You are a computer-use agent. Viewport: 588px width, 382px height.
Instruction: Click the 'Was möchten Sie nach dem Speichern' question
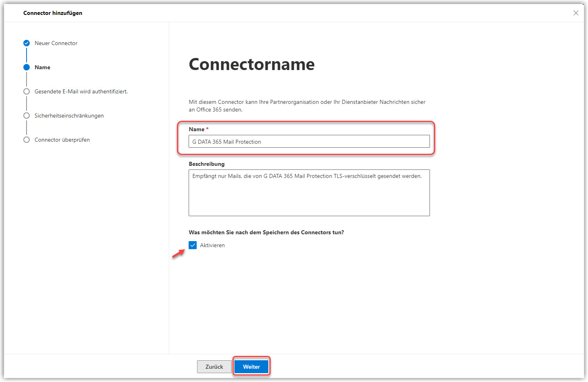point(266,232)
